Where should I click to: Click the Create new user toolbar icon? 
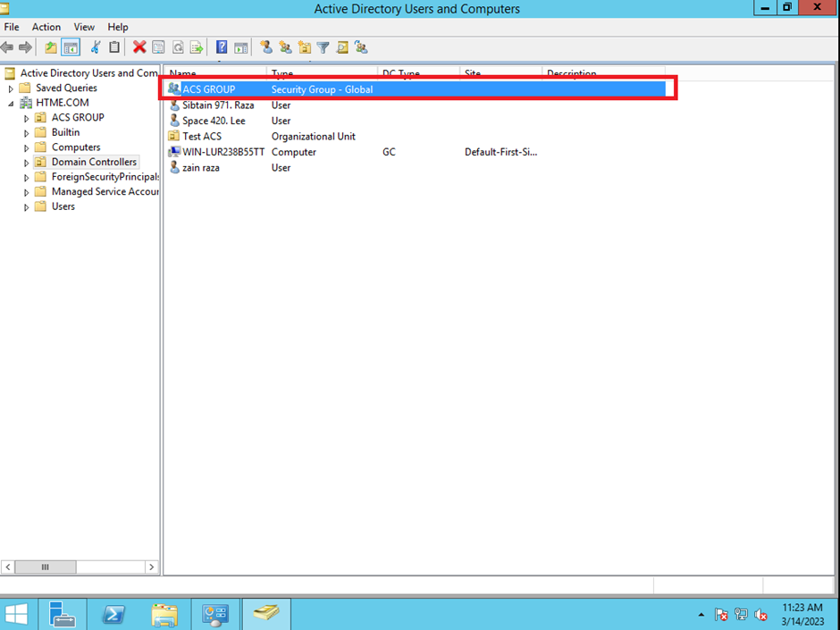click(x=266, y=47)
